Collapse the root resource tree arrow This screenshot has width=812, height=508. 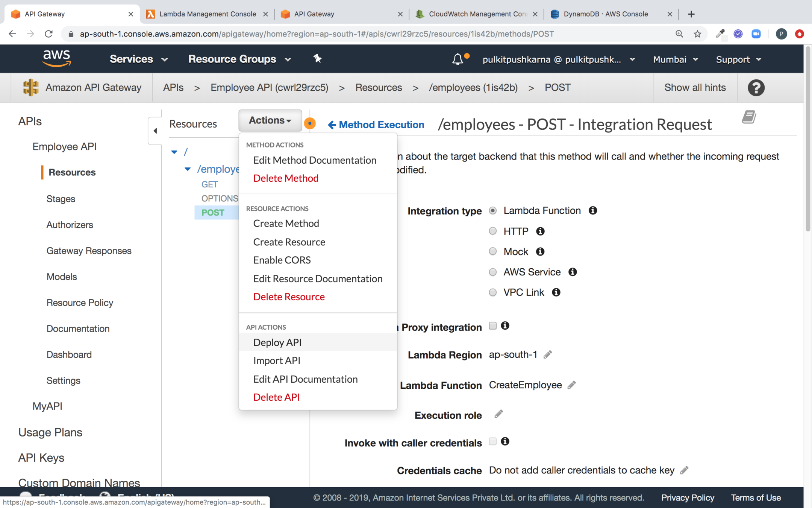point(174,152)
